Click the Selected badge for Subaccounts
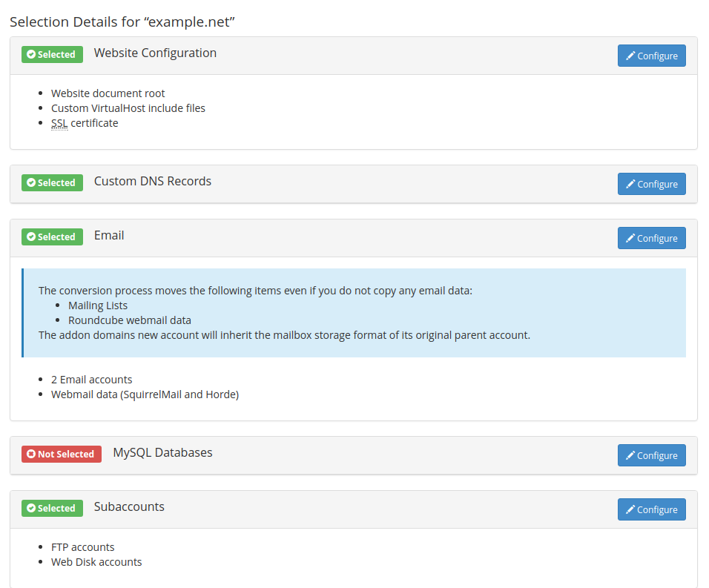This screenshot has height=588, width=709. point(52,508)
